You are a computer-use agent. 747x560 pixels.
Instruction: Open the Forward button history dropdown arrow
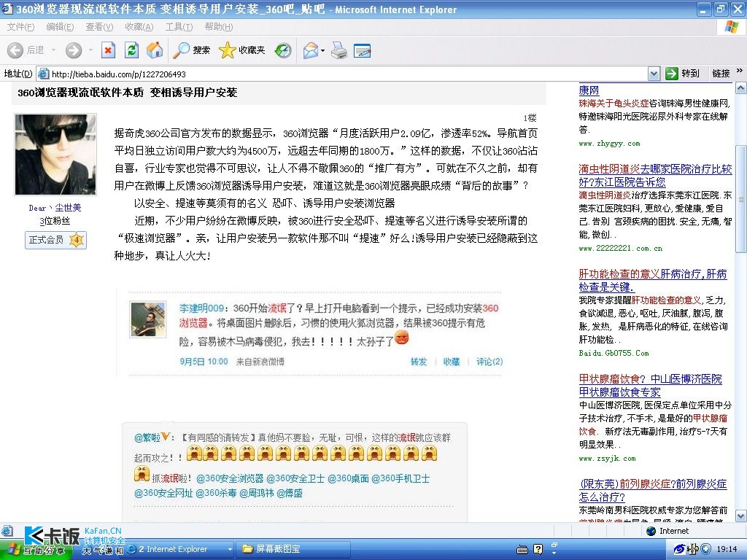pos(90,50)
